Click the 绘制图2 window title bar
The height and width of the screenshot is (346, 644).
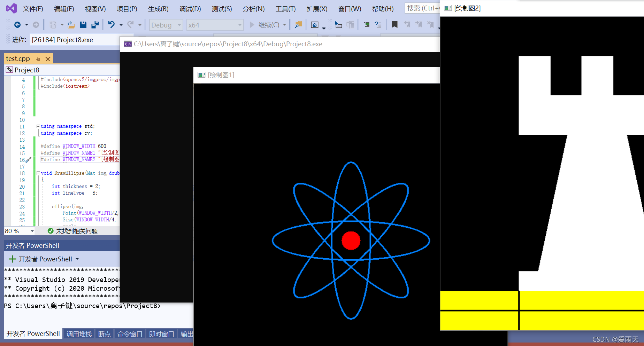542,8
